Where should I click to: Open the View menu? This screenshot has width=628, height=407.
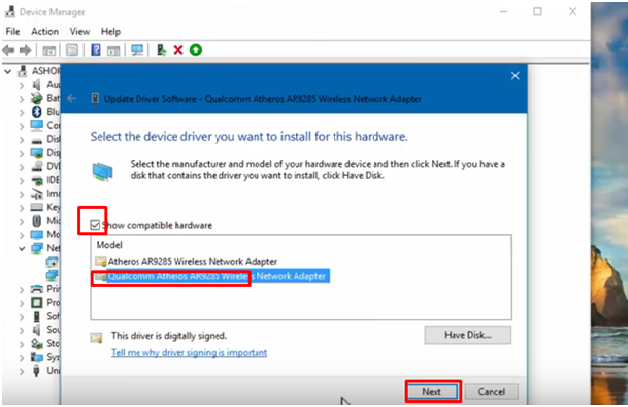80,31
